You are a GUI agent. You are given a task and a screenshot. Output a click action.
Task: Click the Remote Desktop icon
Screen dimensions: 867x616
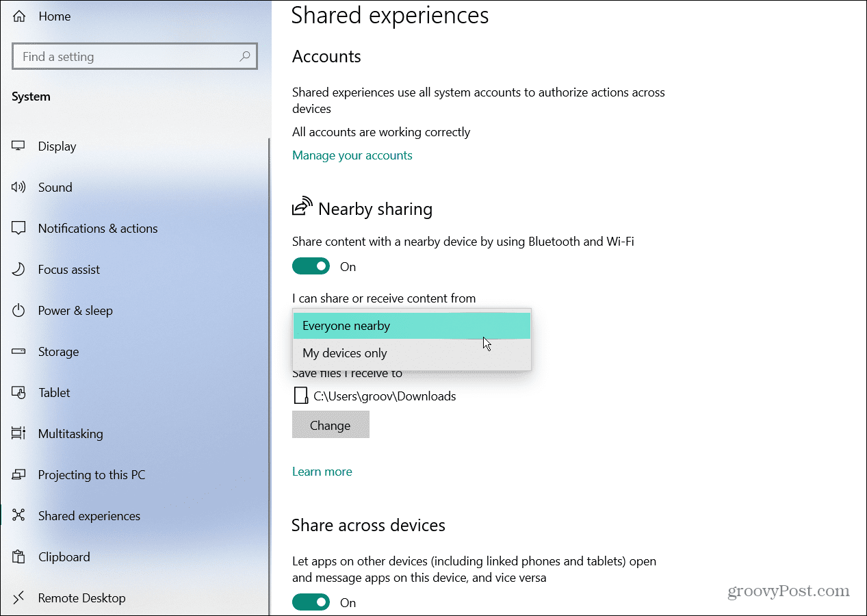pyautogui.click(x=18, y=598)
